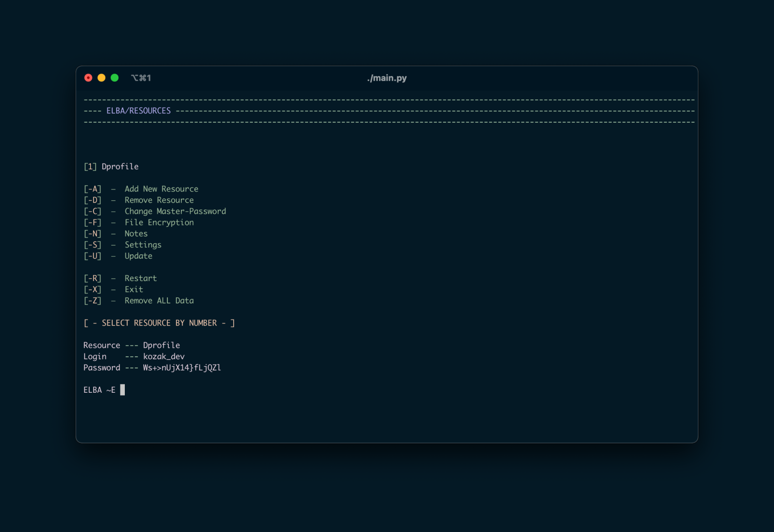Click the yellow minimize window button
This screenshot has width=774, height=532.
(102, 78)
